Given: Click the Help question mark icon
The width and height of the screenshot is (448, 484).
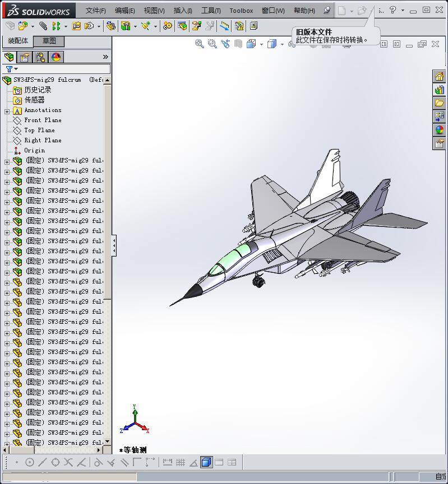Looking at the screenshot, I should point(392,10).
